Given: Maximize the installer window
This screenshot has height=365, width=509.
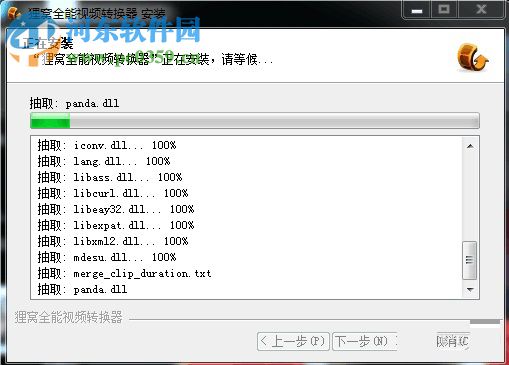Looking at the screenshot, I should coord(444,10).
